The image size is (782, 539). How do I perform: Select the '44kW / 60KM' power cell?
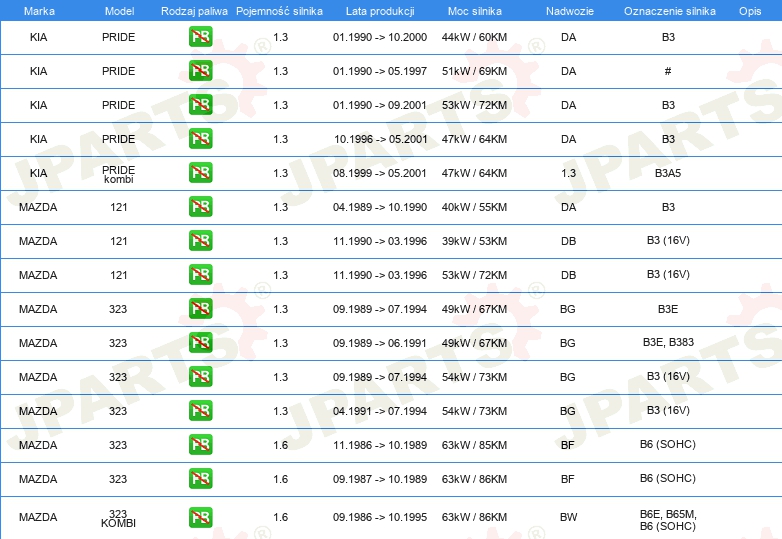click(x=474, y=37)
